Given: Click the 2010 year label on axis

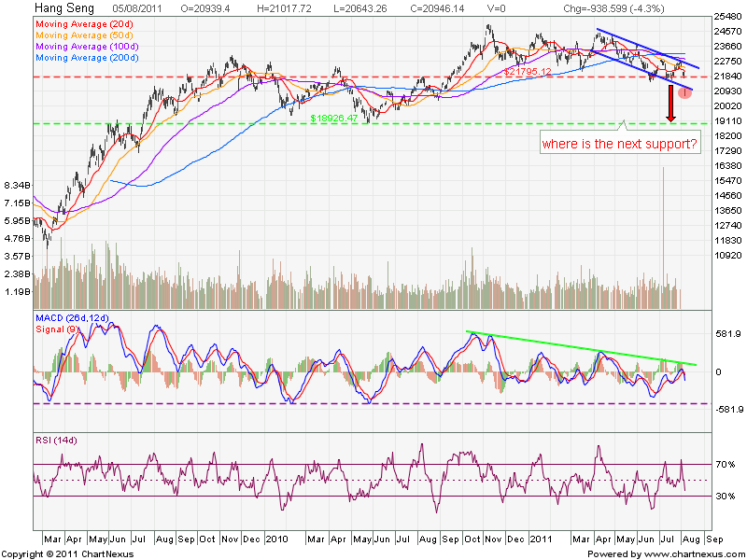Looking at the screenshot, I should pyautogui.click(x=275, y=539).
